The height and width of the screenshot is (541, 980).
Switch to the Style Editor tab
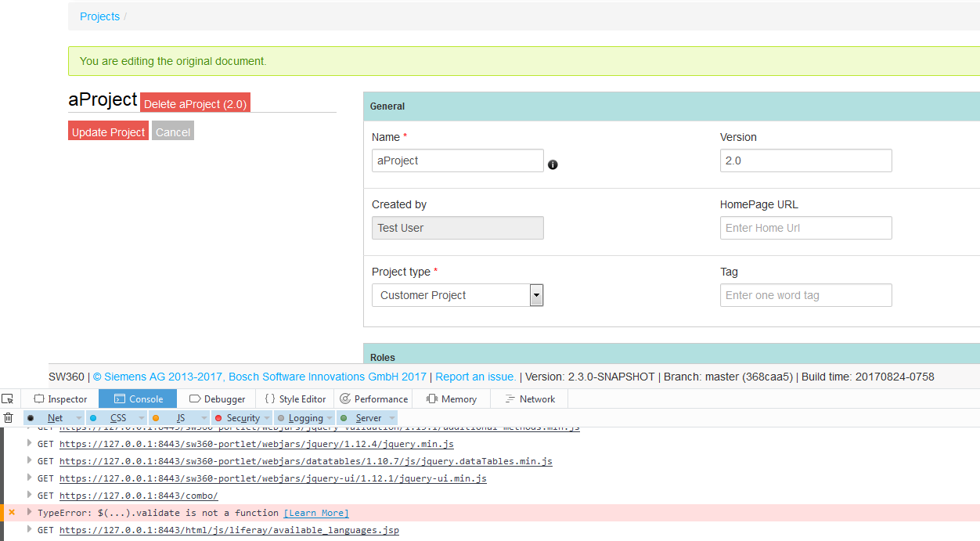[295, 399]
